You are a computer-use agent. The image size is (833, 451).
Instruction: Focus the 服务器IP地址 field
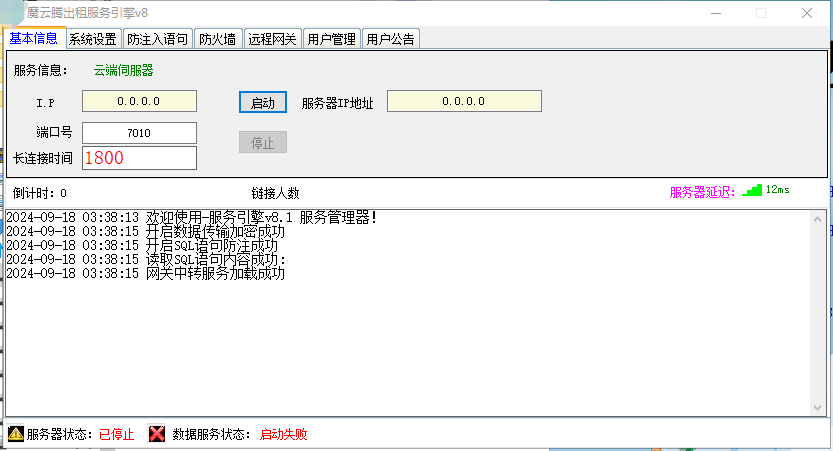coord(464,101)
